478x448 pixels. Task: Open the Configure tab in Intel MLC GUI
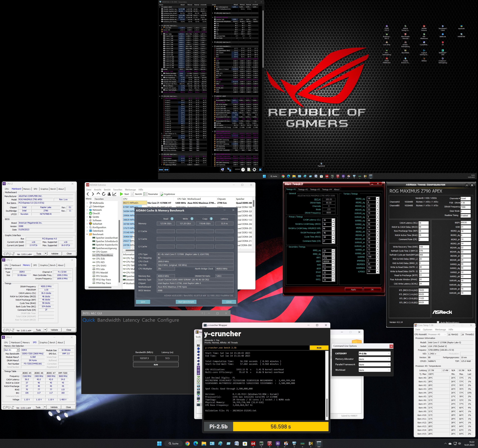pyautogui.click(x=168, y=320)
